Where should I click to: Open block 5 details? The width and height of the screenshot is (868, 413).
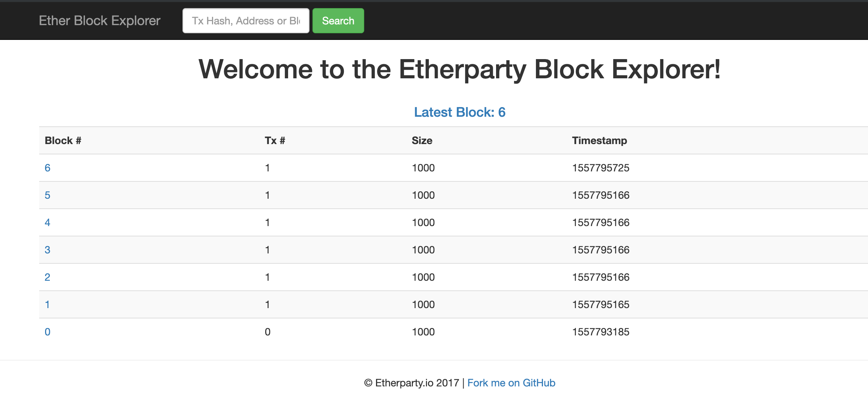click(x=47, y=195)
